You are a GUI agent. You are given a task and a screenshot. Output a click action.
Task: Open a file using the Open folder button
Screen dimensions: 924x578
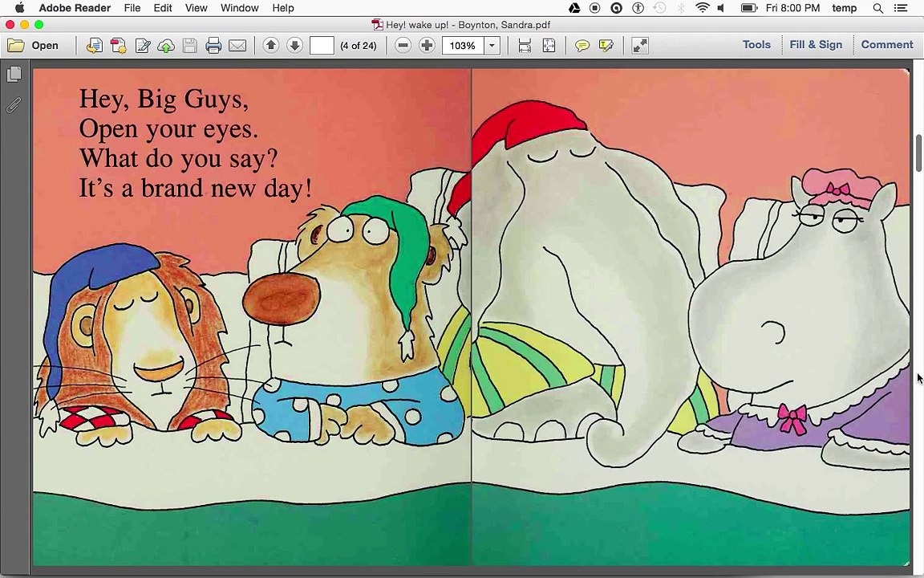(x=33, y=46)
